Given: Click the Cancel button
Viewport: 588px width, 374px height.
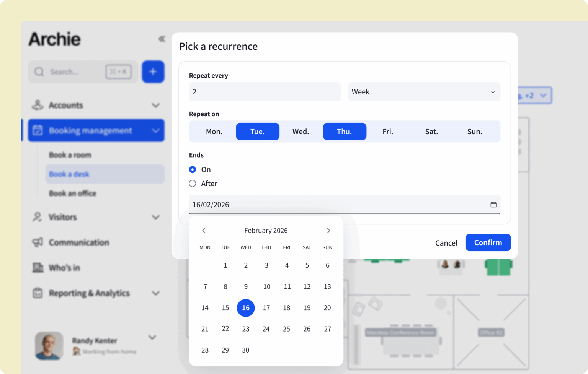Looking at the screenshot, I should click(x=446, y=242).
